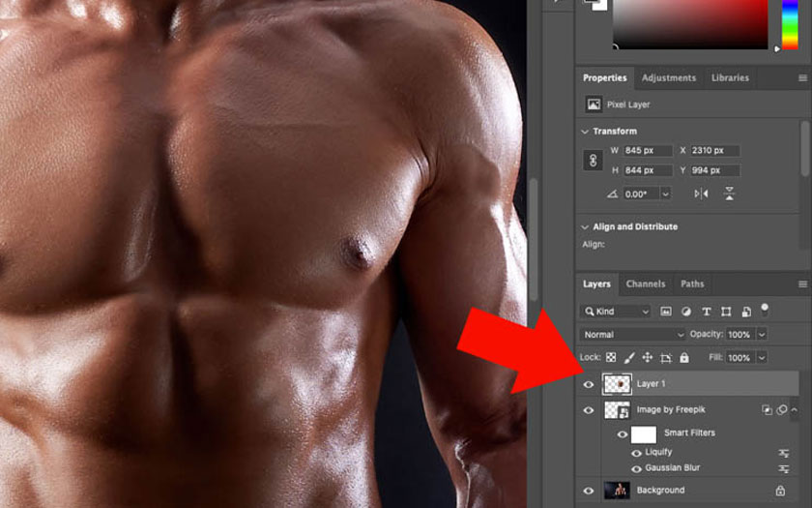Select Smart Filters mask thumbnail

(x=644, y=434)
